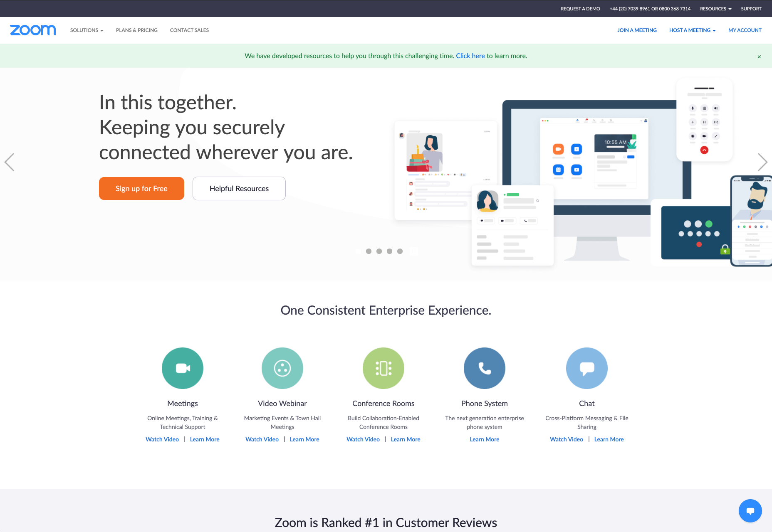772x532 pixels.
Task: Click Join a Meeting
Action: pyautogui.click(x=637, y=30)
